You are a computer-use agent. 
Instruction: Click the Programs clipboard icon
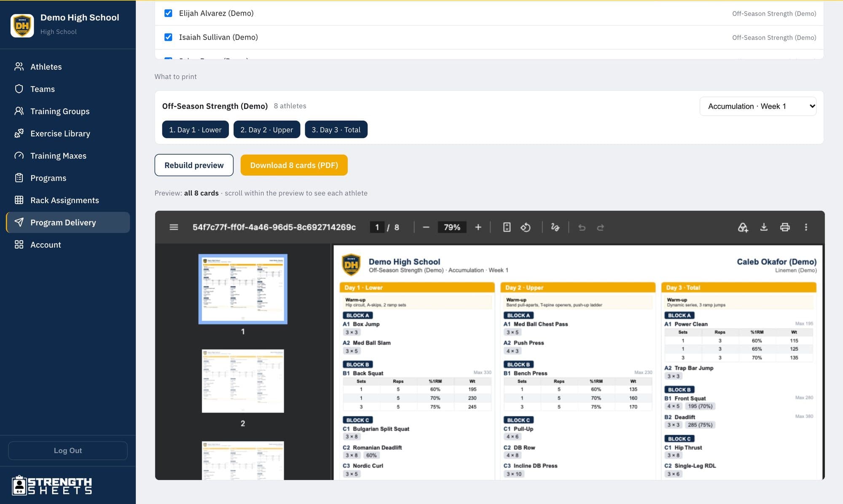(x=19, y=178)
